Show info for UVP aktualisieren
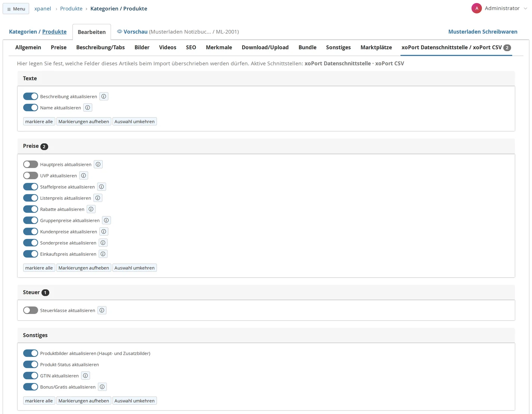 tap(84, 175)
